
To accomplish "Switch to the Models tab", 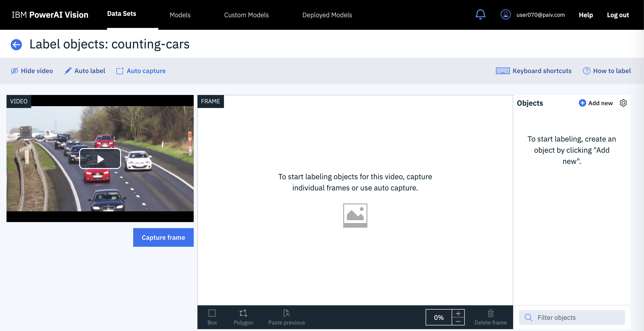I will [x=180, y=15].
